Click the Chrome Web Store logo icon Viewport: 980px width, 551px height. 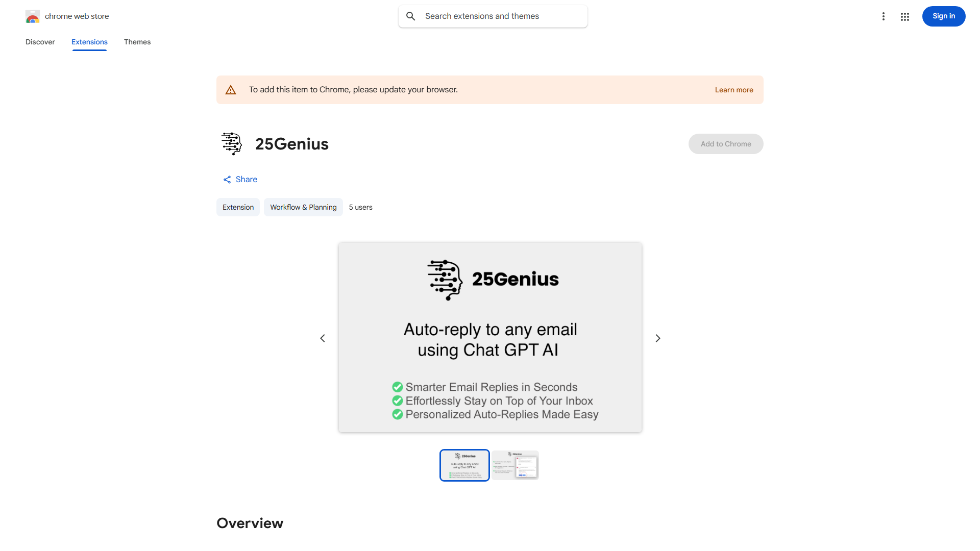[x=33, y=17]
